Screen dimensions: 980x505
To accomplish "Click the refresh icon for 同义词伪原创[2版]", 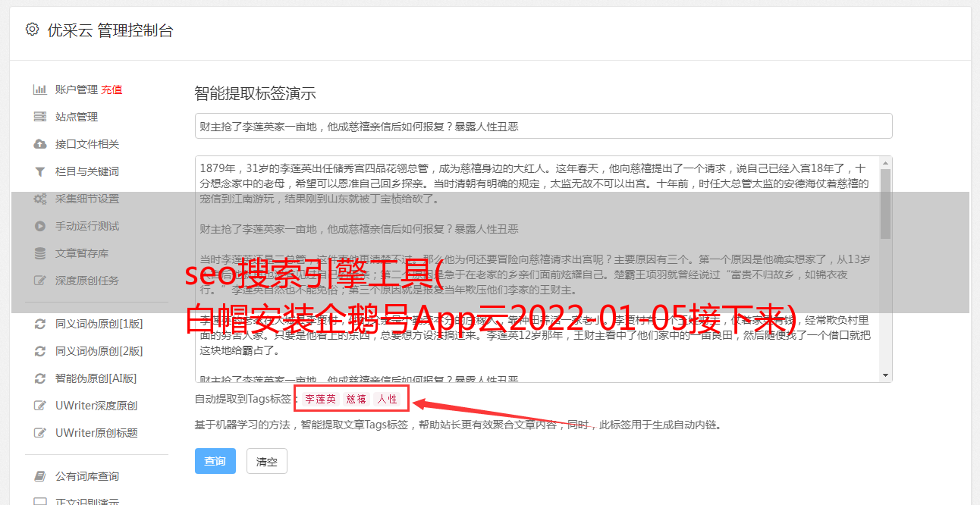I will click(x=40, y=351).
